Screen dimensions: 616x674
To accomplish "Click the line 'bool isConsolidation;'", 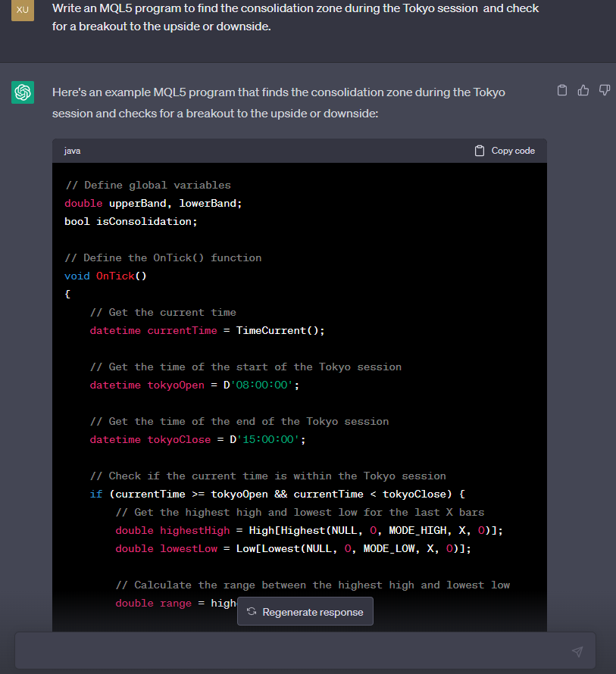I will tap(131, 221).
